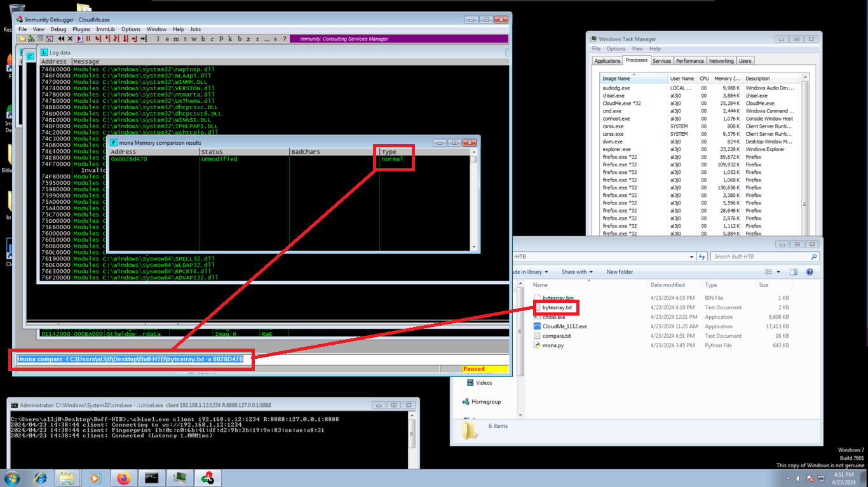
Task: Click the Rewind (restart program) toolbar icon
Action: point(61,39)
